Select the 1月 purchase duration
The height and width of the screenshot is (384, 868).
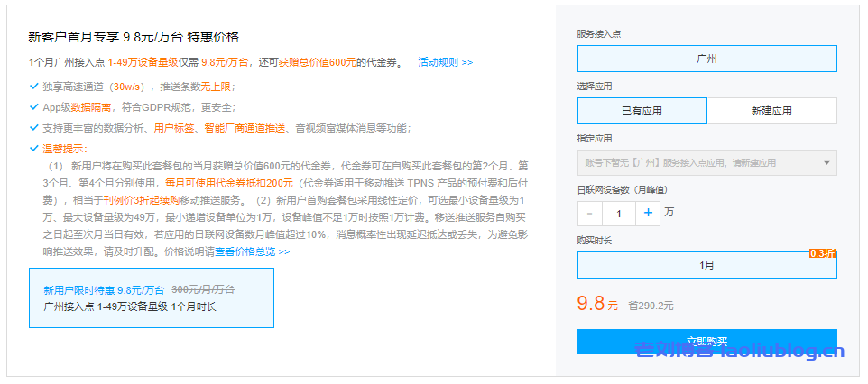tap(706, 266)
